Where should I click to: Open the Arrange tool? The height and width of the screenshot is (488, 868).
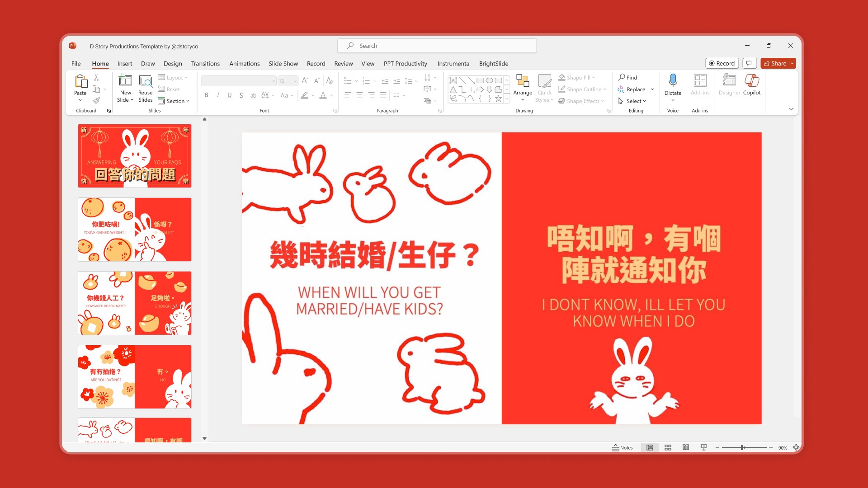coord(523,84)
